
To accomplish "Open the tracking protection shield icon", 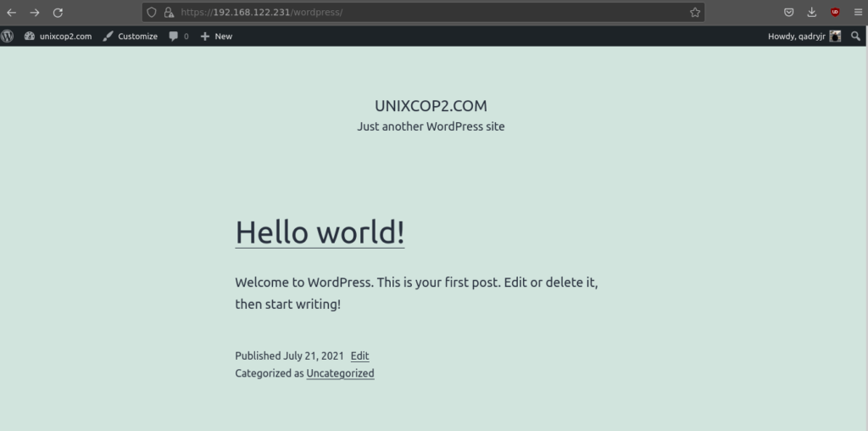I will [151, 12].
